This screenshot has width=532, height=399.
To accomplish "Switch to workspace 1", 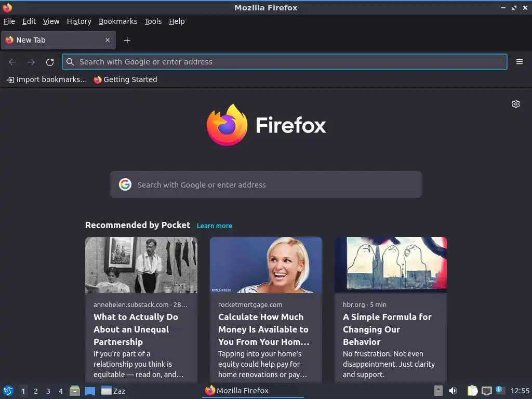I will [23, 391].
